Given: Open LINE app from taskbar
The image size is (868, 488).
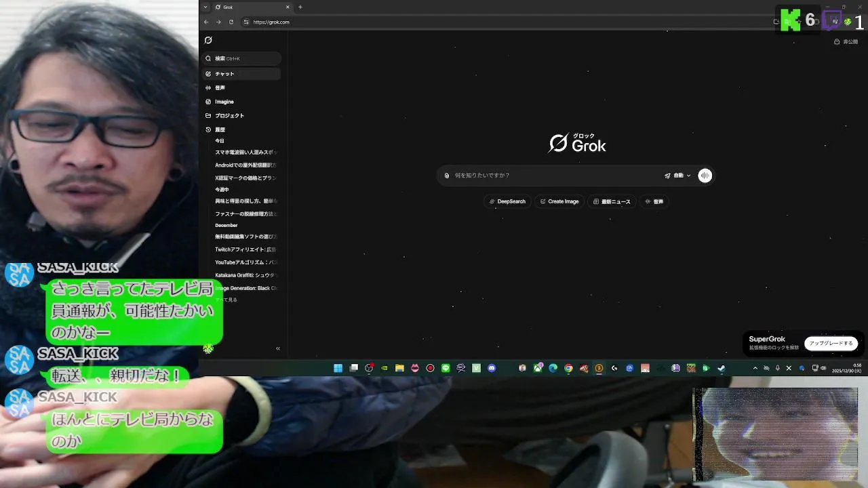Looking at the screenshot, I should 446,368.
